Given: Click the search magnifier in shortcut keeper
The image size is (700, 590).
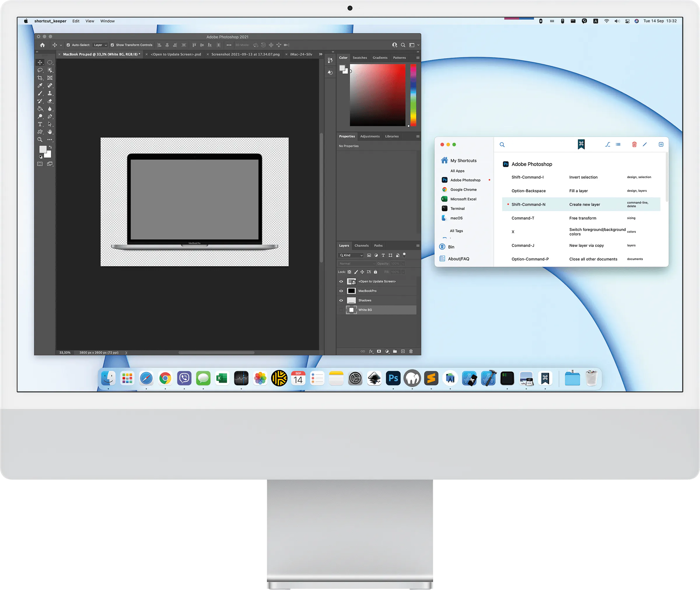Looking at the screenshot, I should click(502, 145).
